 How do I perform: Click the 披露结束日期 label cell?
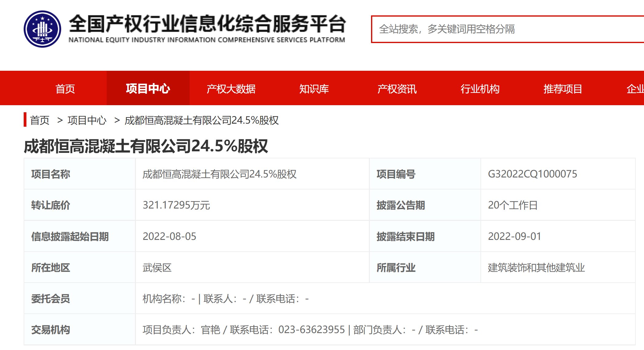pos(425,236)
